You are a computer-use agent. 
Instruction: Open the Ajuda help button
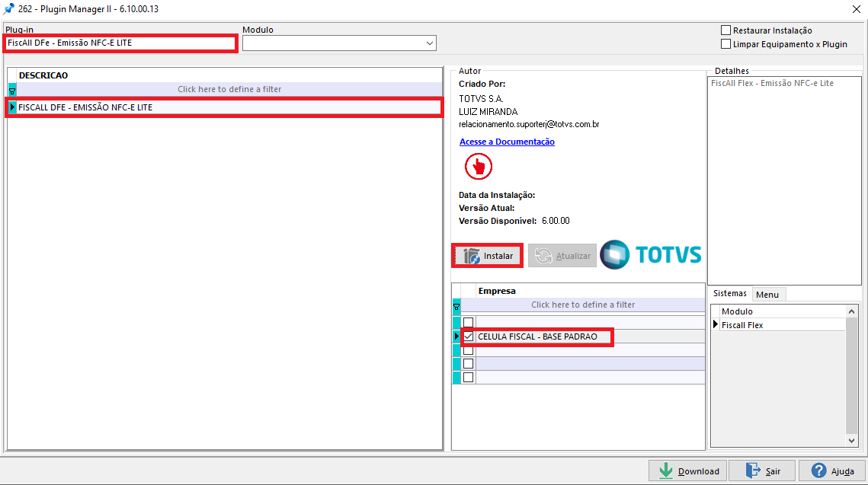coord(832,471)
